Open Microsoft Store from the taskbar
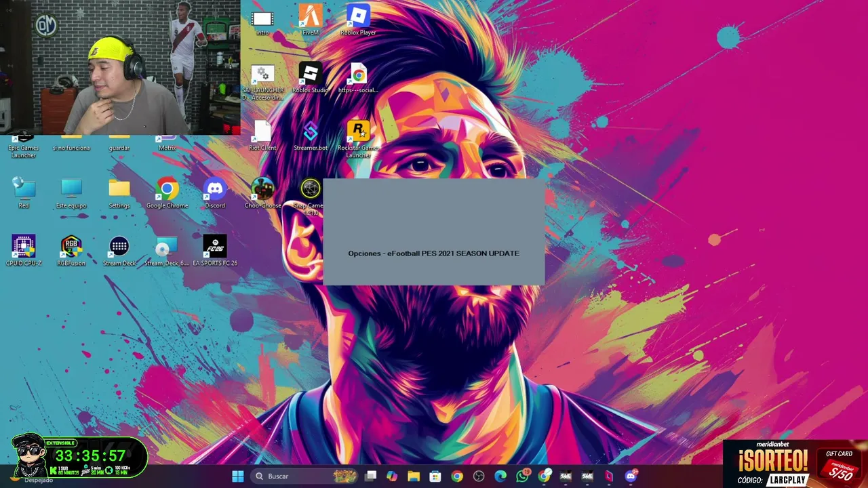The image size is (868, 488). click(x=435, y=476)
